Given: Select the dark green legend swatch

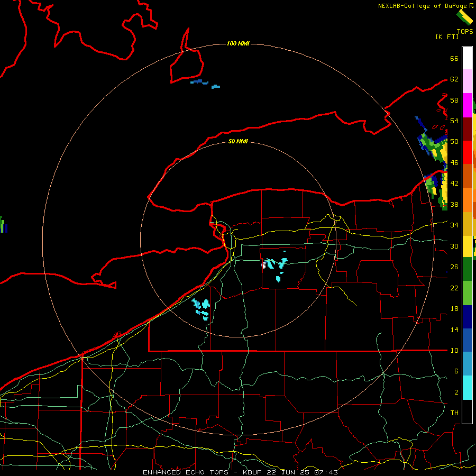Looking at the screenshot, I should click(x=467, y=269).
